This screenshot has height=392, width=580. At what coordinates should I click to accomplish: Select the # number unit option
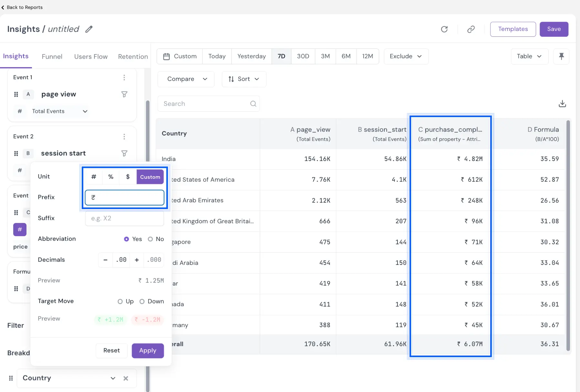(x=94, y=177)
